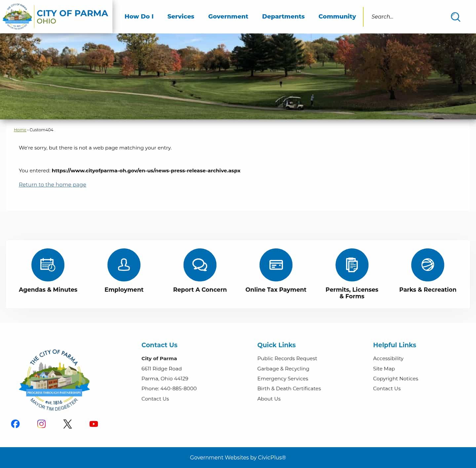The width and height of the screenshot is (476, 468).
Task: Click the X (Twitter) icon
Action: 67,424
